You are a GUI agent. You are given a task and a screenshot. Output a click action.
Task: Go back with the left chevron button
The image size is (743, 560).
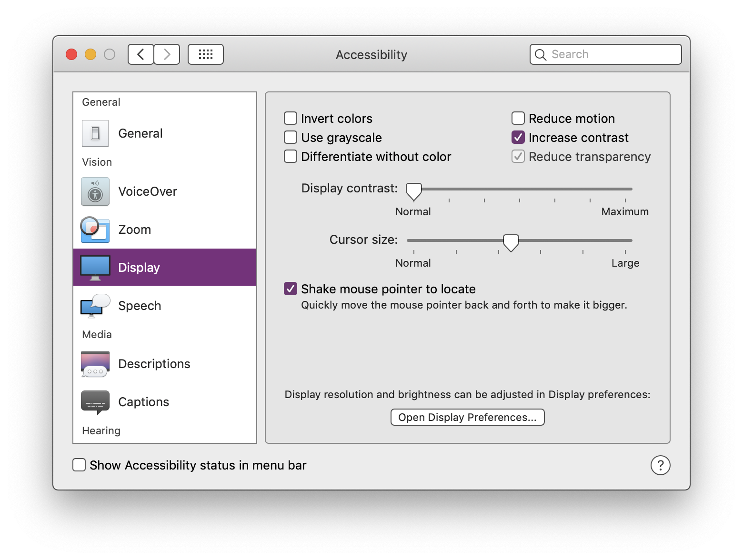click(x=141, y=54)
